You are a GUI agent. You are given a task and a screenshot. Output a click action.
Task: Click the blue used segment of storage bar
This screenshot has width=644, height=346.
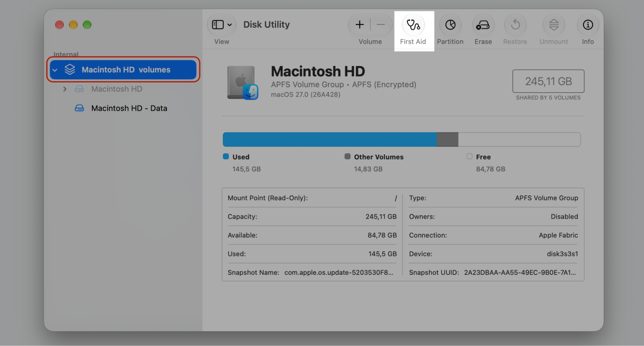point(330,139)
